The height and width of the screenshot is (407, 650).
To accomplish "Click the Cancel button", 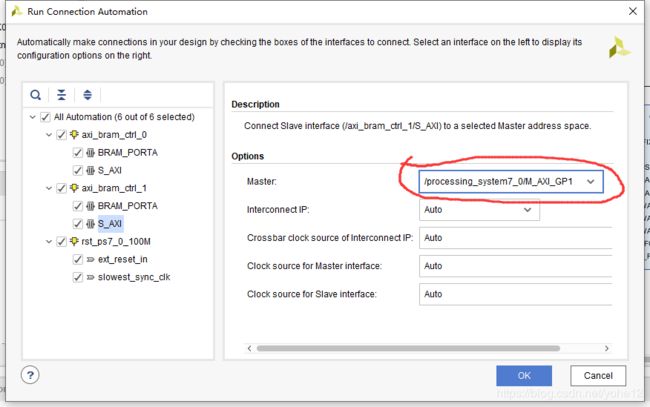I will click(598, 376).
